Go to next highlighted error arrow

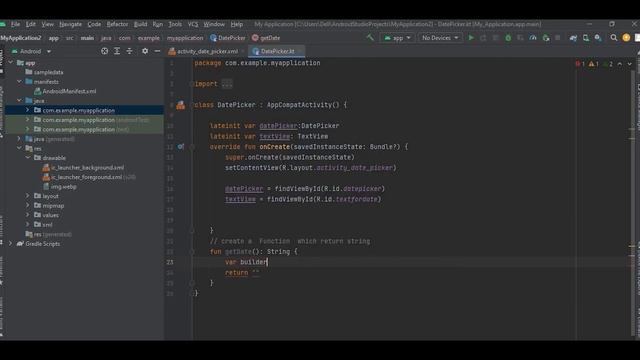tap(629, 64)
